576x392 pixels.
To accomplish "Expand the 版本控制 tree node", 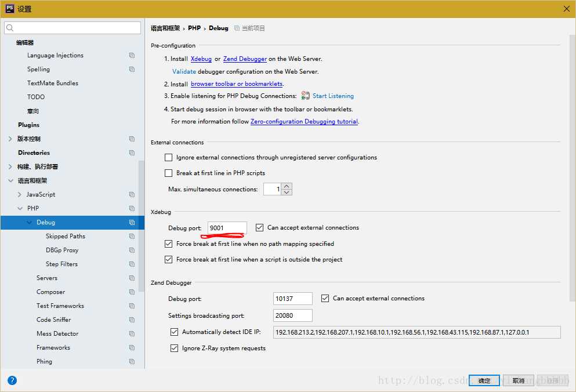I will tap(10, 139).
